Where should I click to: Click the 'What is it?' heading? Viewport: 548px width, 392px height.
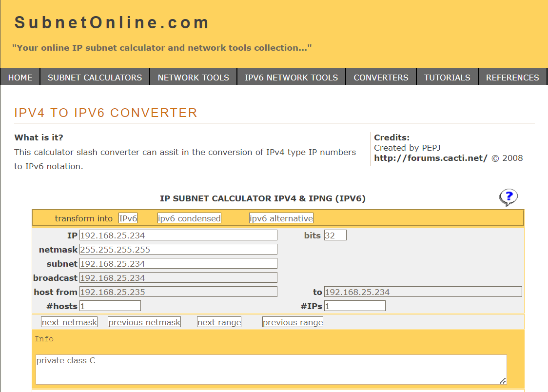pyautogui.click(x=39, y=137)
